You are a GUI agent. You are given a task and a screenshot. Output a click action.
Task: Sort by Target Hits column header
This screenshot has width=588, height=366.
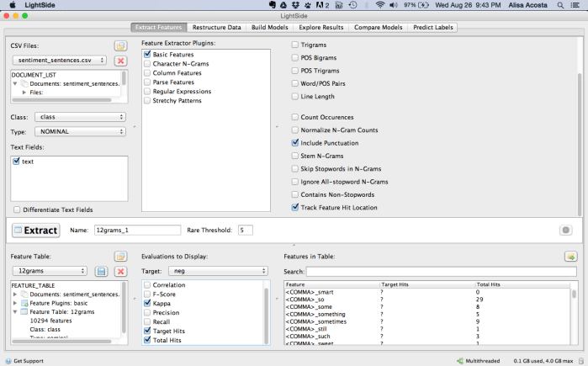pos(426,284)
